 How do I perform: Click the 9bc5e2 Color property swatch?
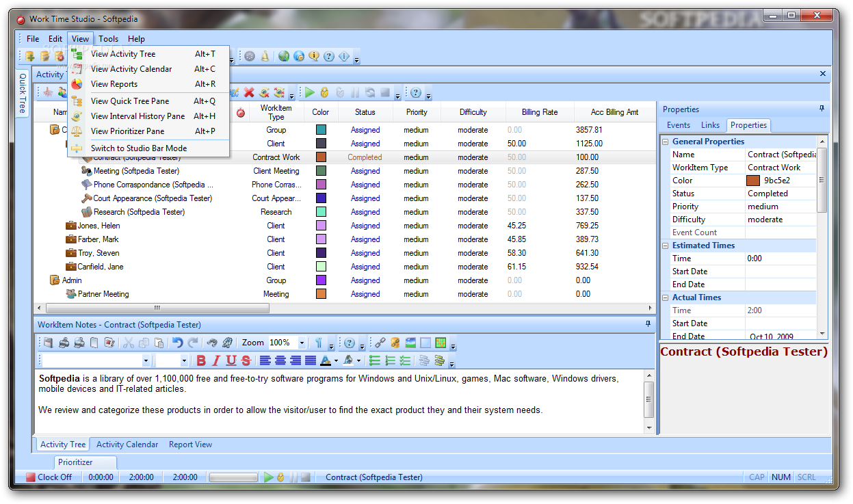[x=753, y=181]
